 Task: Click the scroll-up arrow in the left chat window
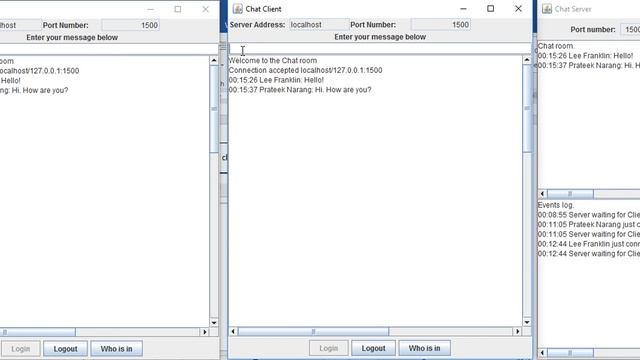[x=214, y=61]
